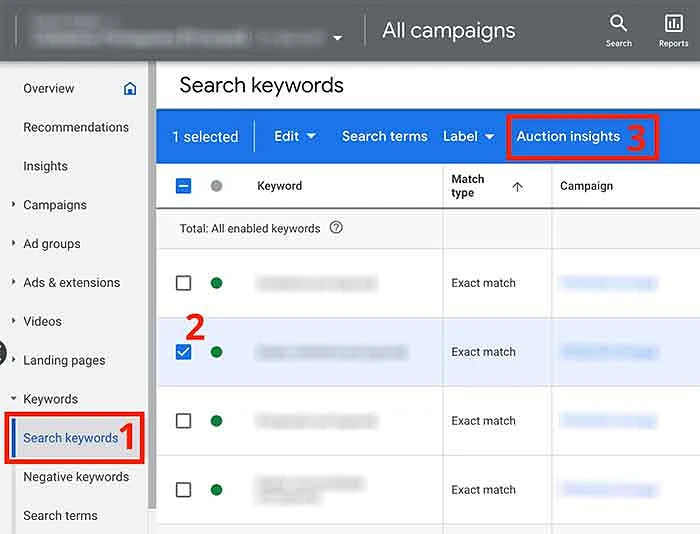Click green status dot of first keyword row
This screenshot has height=534, width=700.
coord(217,283)
